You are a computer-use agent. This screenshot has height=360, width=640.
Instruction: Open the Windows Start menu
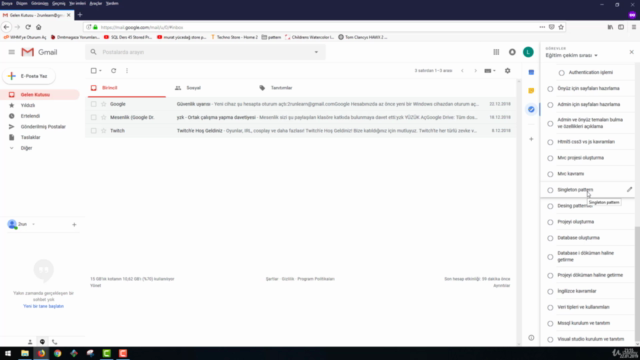click(x=8, y=353)
